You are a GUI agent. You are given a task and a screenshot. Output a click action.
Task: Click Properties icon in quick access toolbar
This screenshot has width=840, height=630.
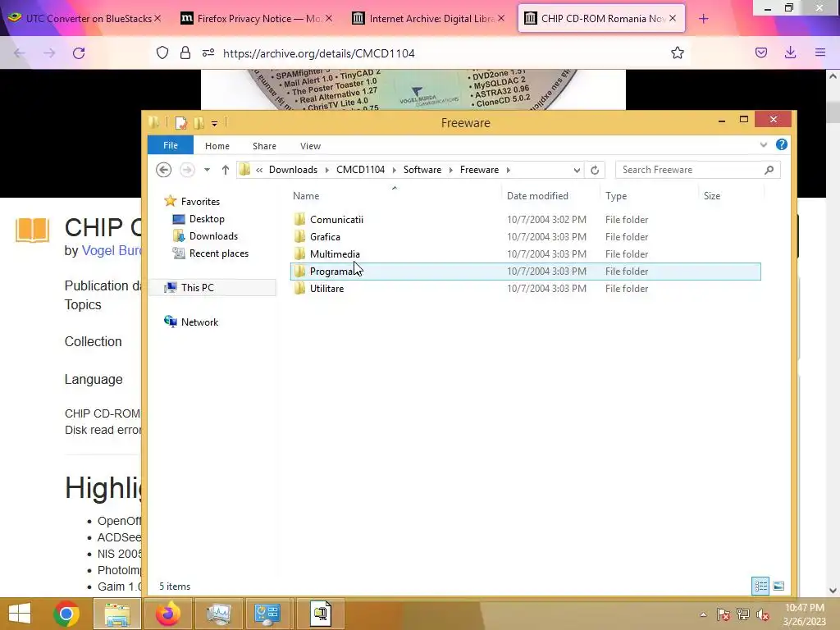coord(181,123)
